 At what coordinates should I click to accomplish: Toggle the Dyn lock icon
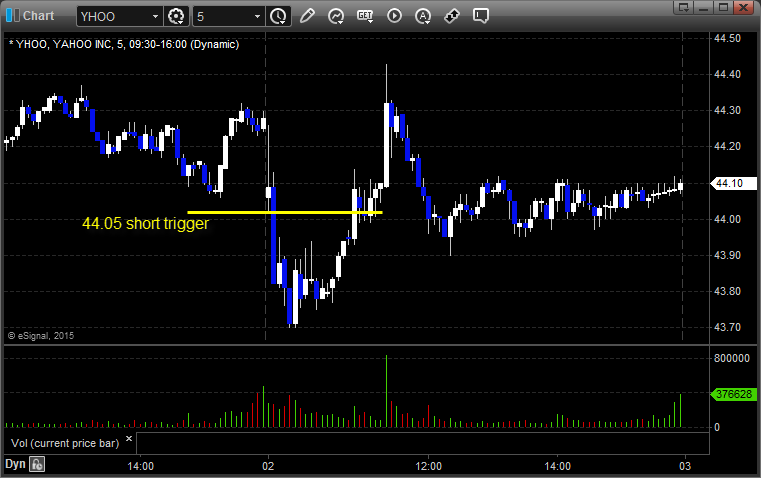[37, 464]
